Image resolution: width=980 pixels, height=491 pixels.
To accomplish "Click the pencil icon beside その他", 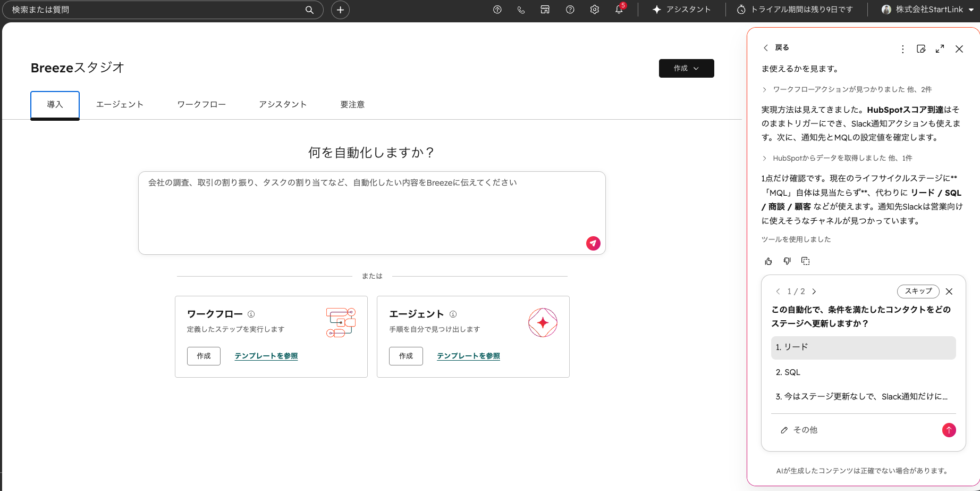I will [784, 430].
